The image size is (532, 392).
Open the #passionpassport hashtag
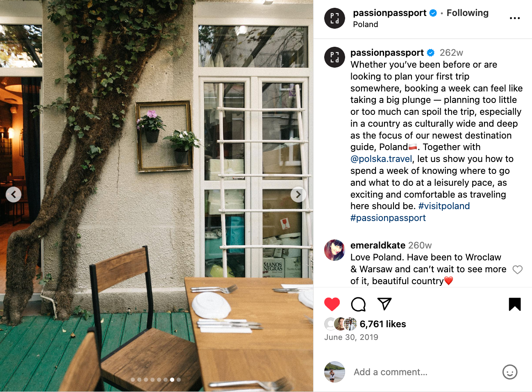coord(388,218)
